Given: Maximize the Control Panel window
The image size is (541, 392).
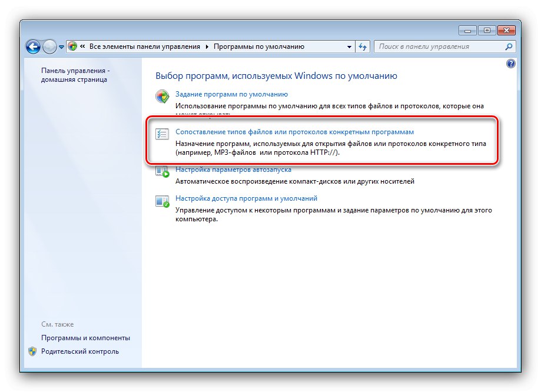Looking at the screenshot, I should click(x=487, y=31).
